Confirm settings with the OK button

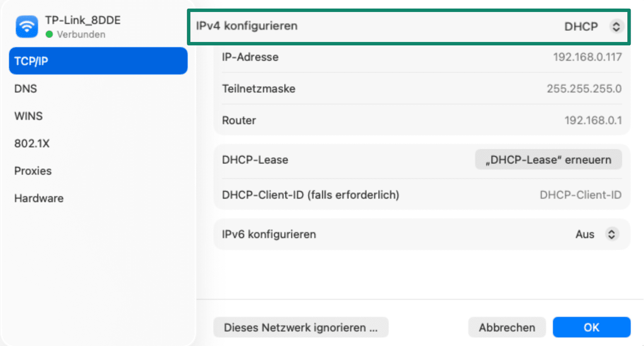(x=592, y=327)
